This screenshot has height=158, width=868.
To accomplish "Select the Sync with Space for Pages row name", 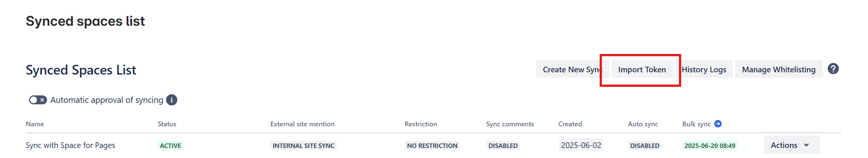I will (x=70, y=145).
